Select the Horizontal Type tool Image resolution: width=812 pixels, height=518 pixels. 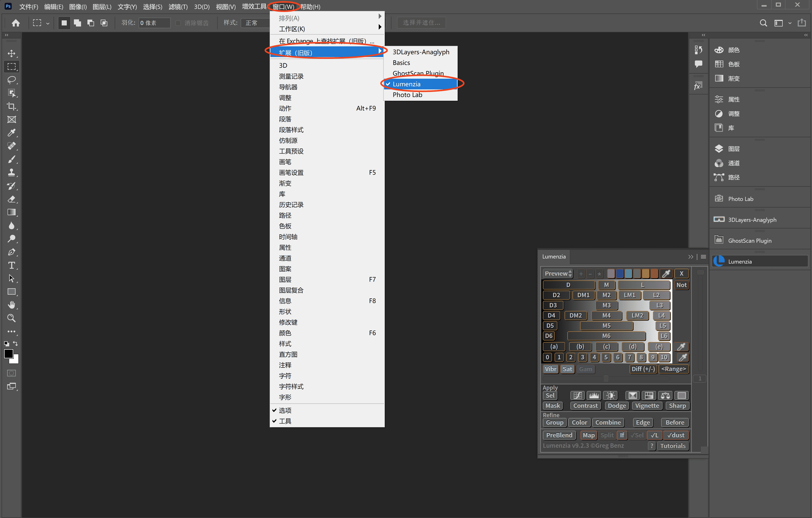pyautogui.click(x=11, y=265)
